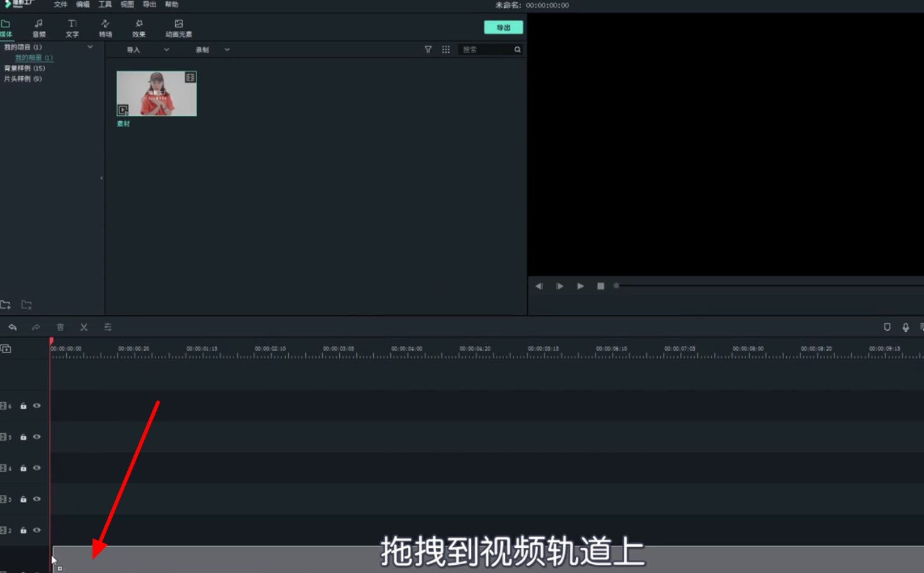Open the voiceover microphone recorder

(906, 327)
